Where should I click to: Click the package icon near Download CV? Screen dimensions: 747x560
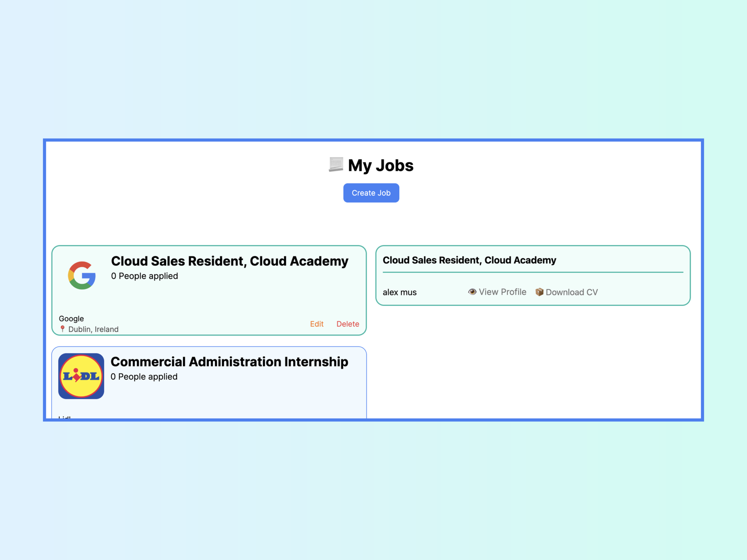(x=539, y=292)
